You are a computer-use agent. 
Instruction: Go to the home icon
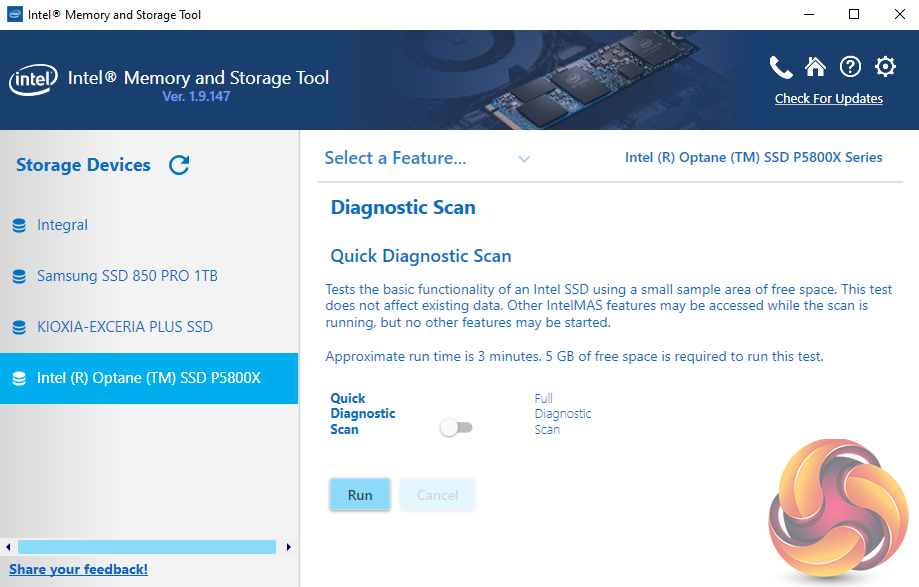815,67
